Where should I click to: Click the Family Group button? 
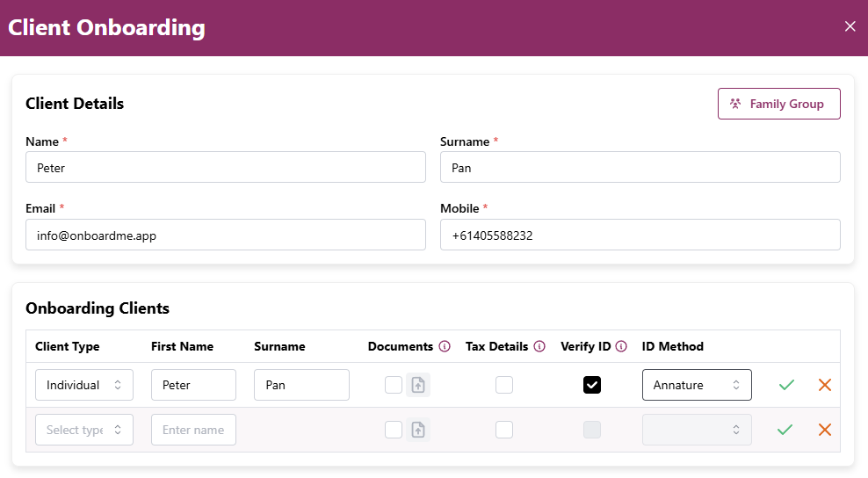point(778,104)
